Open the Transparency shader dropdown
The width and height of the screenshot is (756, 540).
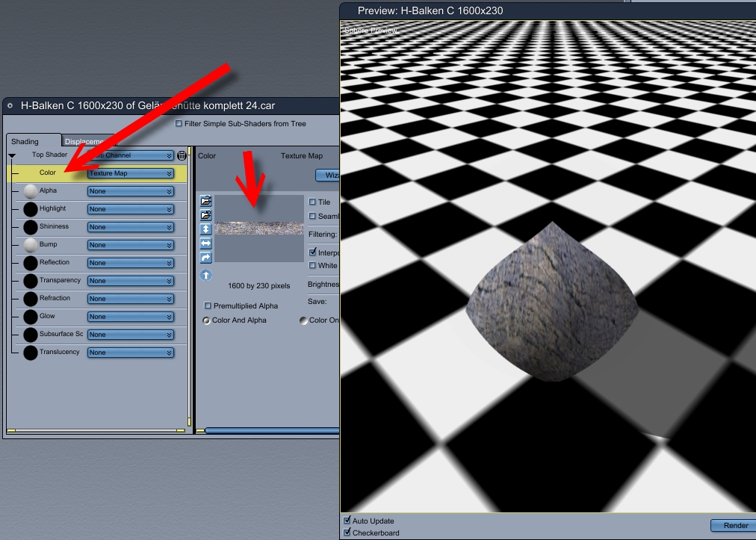pyautogui.click(x=130, y=281)
